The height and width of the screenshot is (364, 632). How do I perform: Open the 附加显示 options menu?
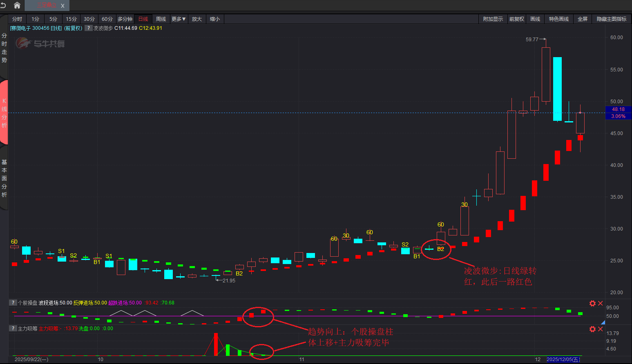493,19
